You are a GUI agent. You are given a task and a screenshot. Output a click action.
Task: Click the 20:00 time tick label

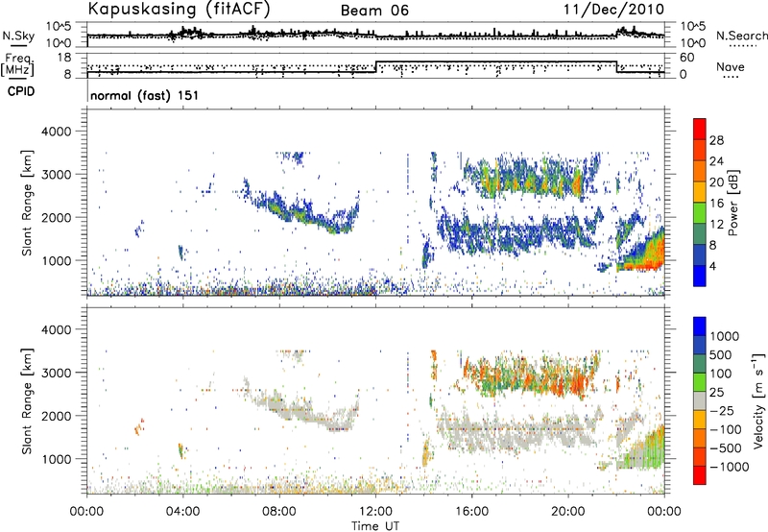click(x=567, y=512)
